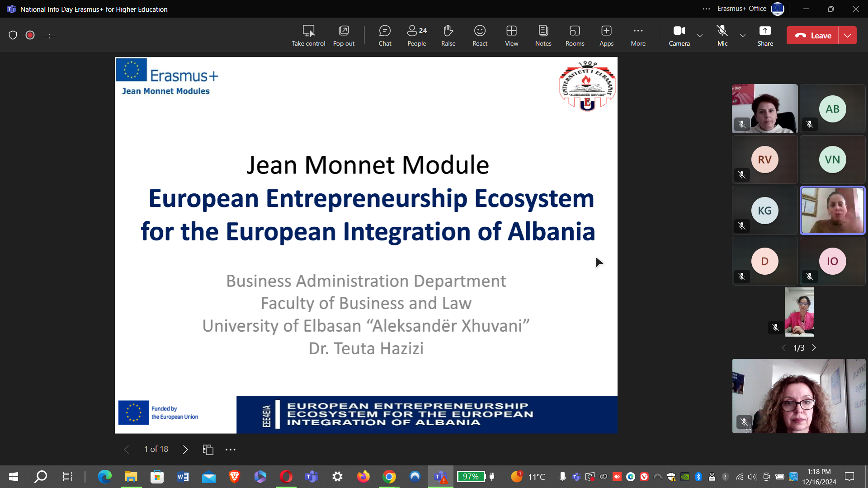The image size is (868, 488).
Task: Click Pop out shared content
Action: tap(344, 35)
